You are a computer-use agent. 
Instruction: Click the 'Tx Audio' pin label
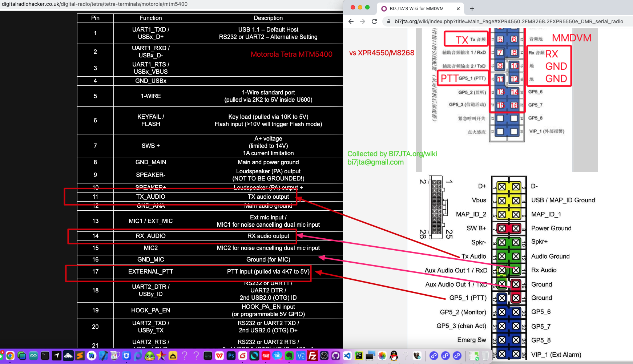click(x=473, y=256)
